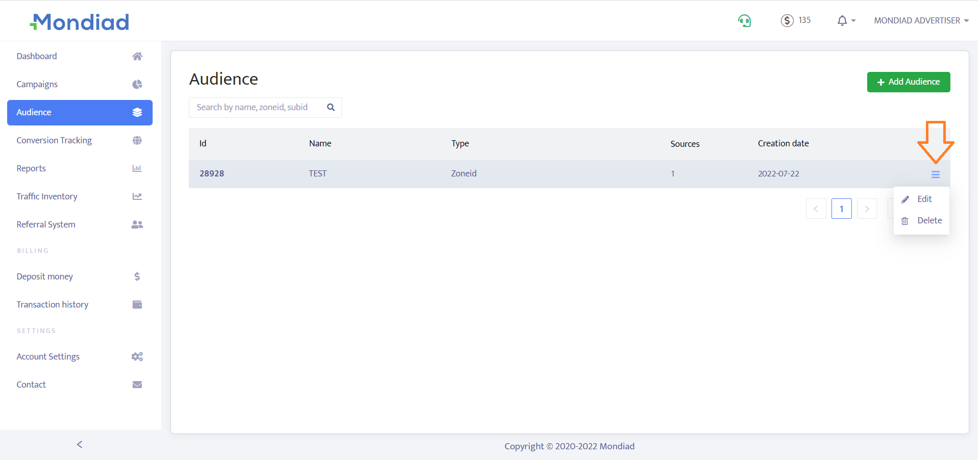Viewport: 980px width, 460px height.
Task: Choose Delete from the row menu
Action: pos(929,221)
